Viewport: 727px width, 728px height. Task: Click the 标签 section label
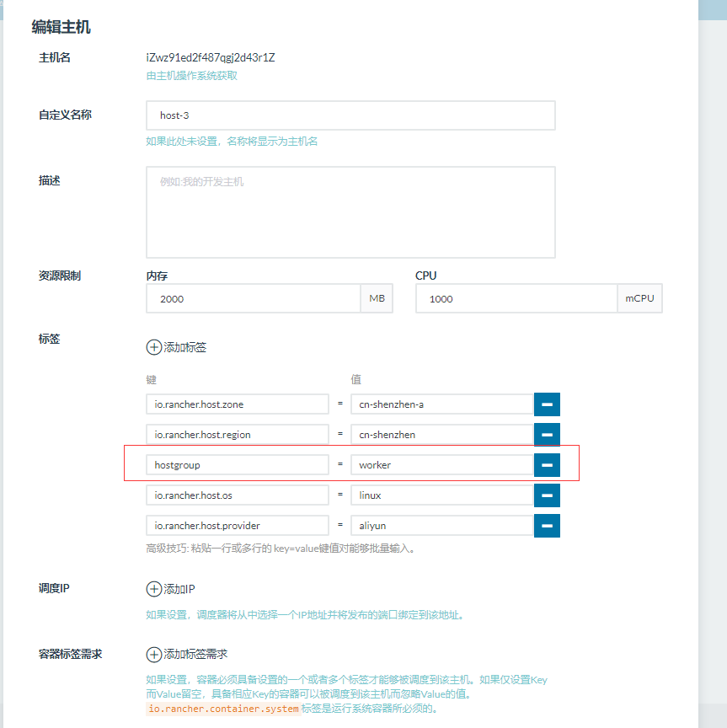tap(49, 339)
